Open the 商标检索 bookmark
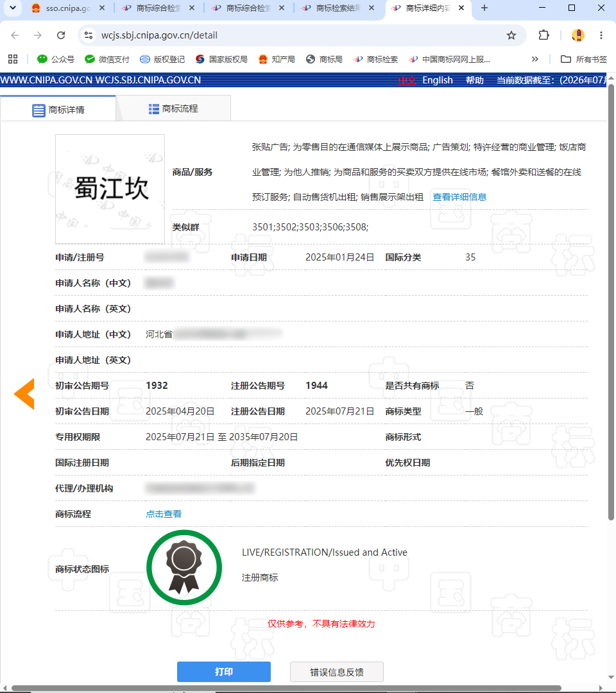Viewport: 616px width, 693px height. pos(375,59)
